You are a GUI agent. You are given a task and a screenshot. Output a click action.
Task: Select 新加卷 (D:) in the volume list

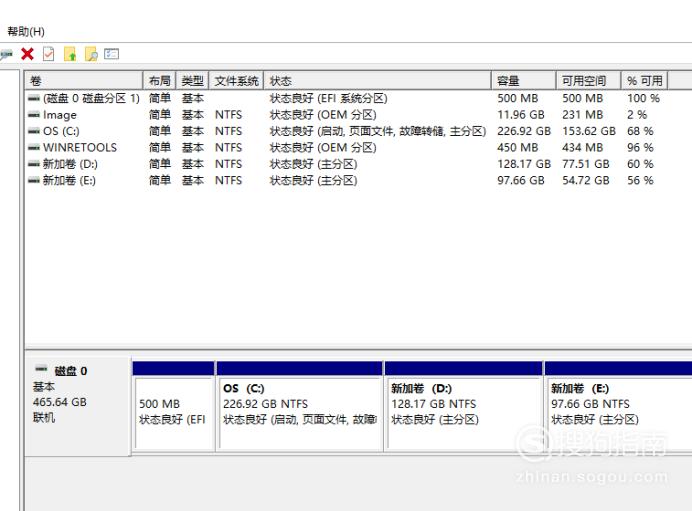70,164
